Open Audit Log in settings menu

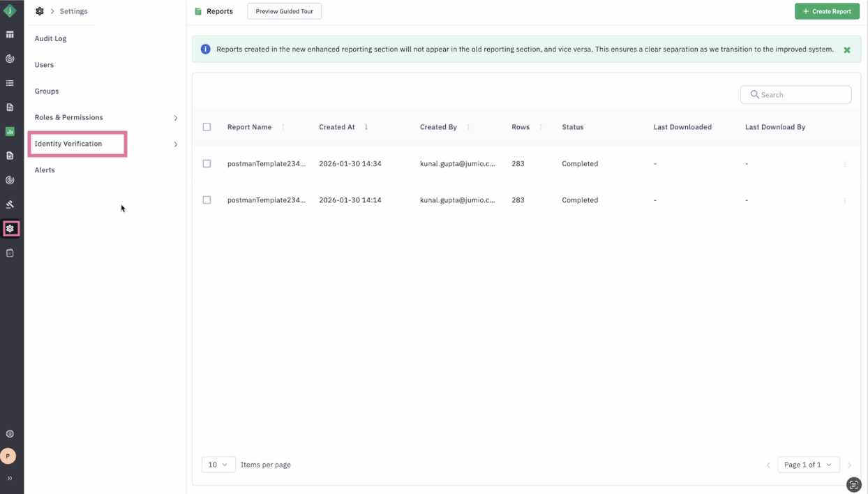[51, 39]
